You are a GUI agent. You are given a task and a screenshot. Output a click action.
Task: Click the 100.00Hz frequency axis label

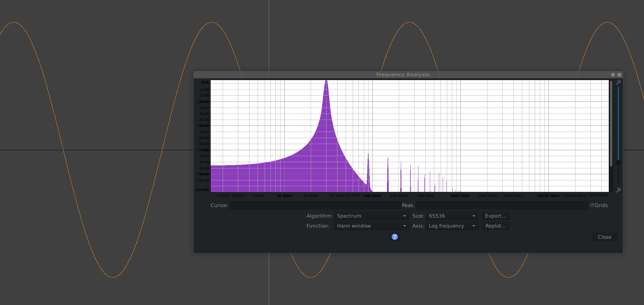coord(372,196)
